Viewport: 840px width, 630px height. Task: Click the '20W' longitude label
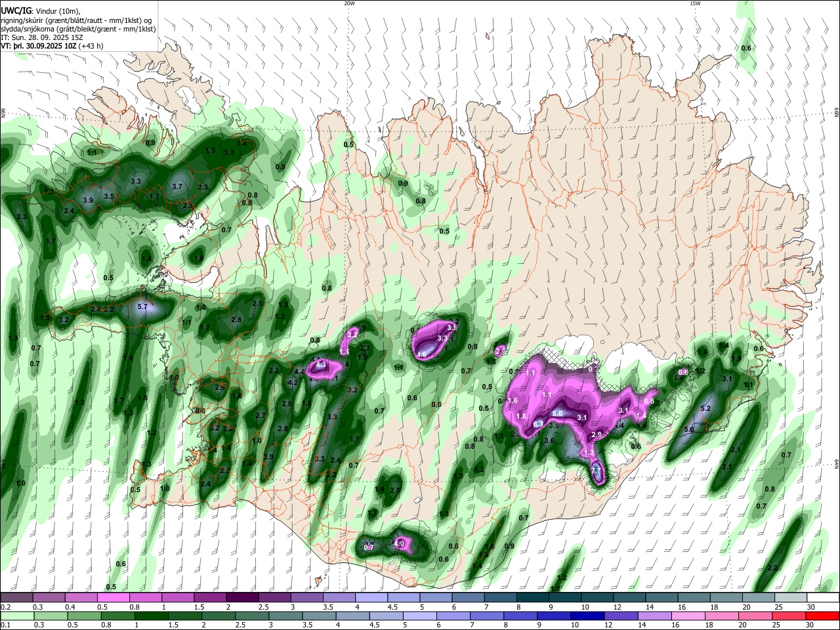[348, 3]
